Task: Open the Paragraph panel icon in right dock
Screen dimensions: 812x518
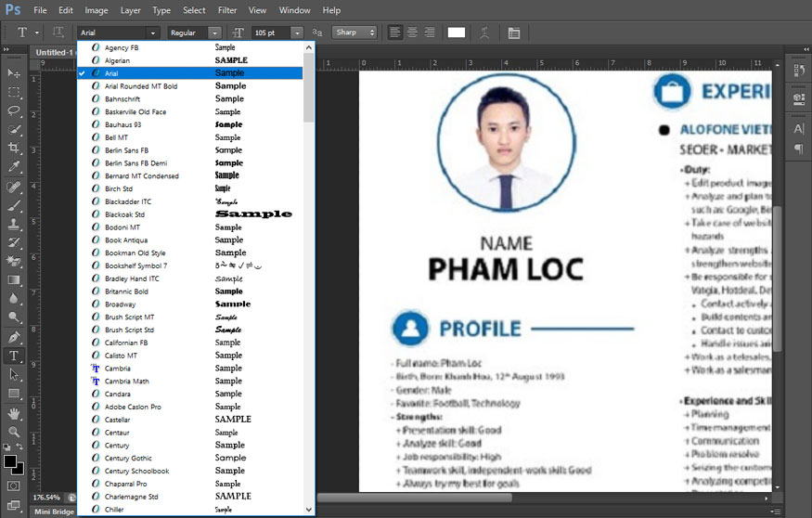Action: [x=798, y=149]
